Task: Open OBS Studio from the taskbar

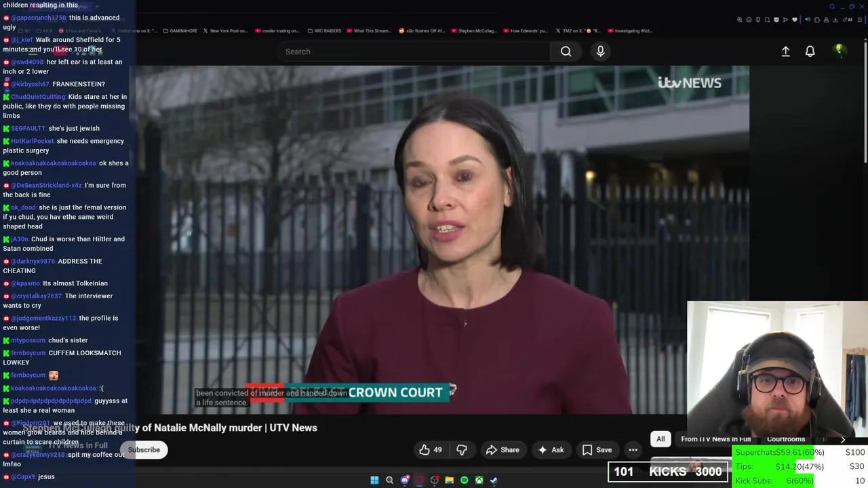Action: click(435, 480)
